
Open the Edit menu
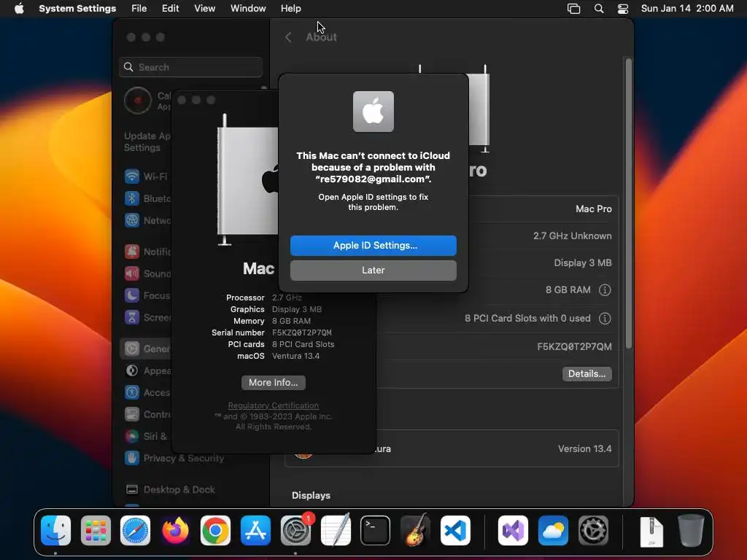(170, 9)
